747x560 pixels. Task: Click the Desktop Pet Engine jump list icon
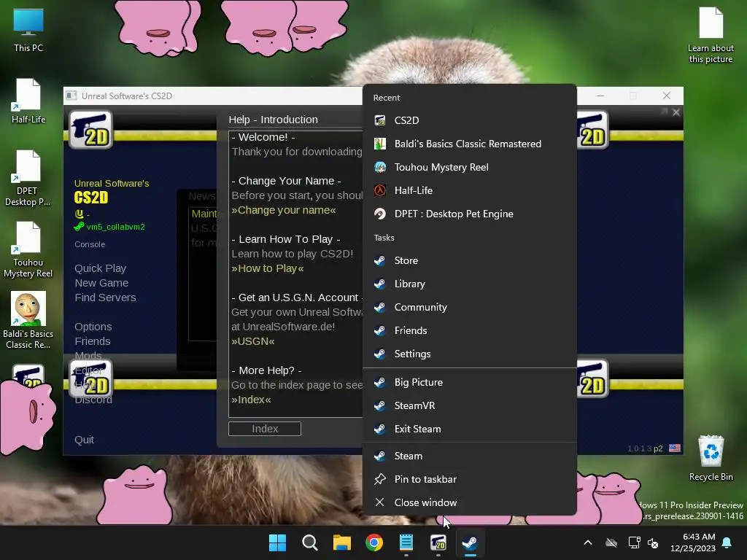[x=379, y=214]
